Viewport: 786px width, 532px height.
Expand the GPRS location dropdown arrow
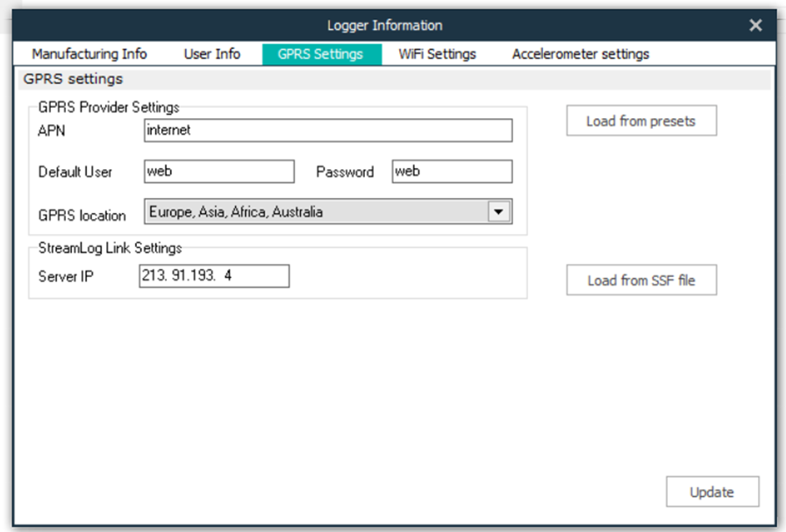(x=499, y=212)
